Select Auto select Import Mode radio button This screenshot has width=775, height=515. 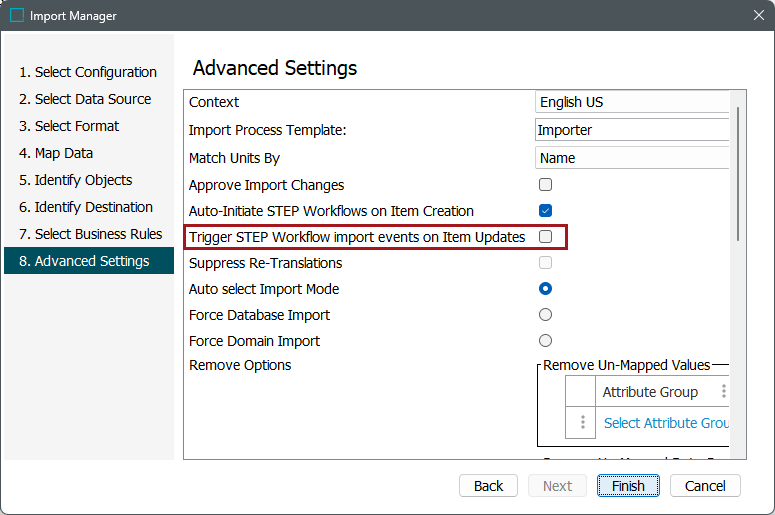click(x=546, y=289)
